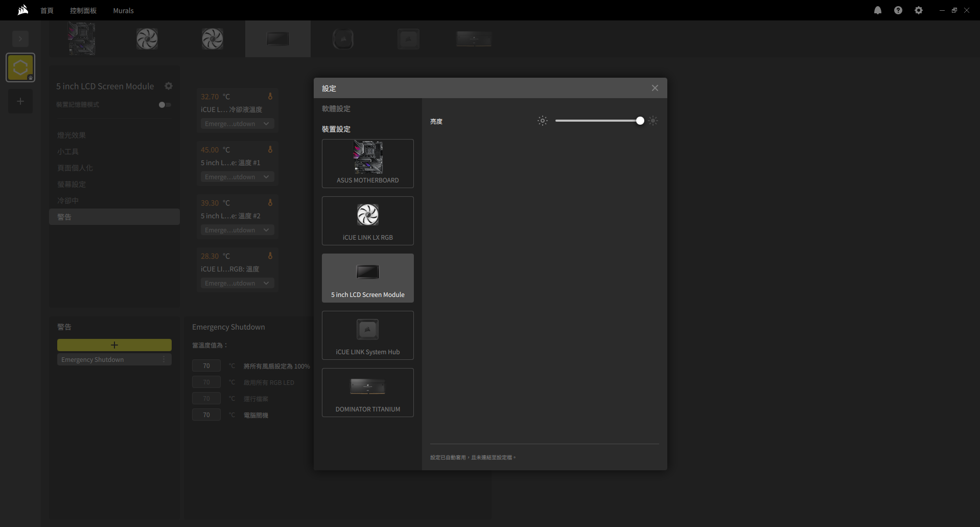This screenshot has width=980, height=527.
Task: Click the thermometer icon for 32.70 °C sensor
Action: (270, 96)
